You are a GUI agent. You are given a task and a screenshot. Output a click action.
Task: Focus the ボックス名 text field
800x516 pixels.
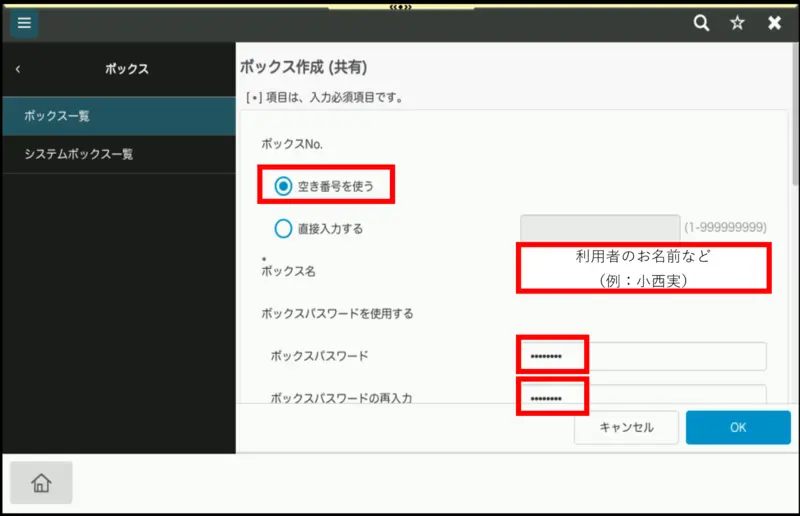tap(643, 268)
